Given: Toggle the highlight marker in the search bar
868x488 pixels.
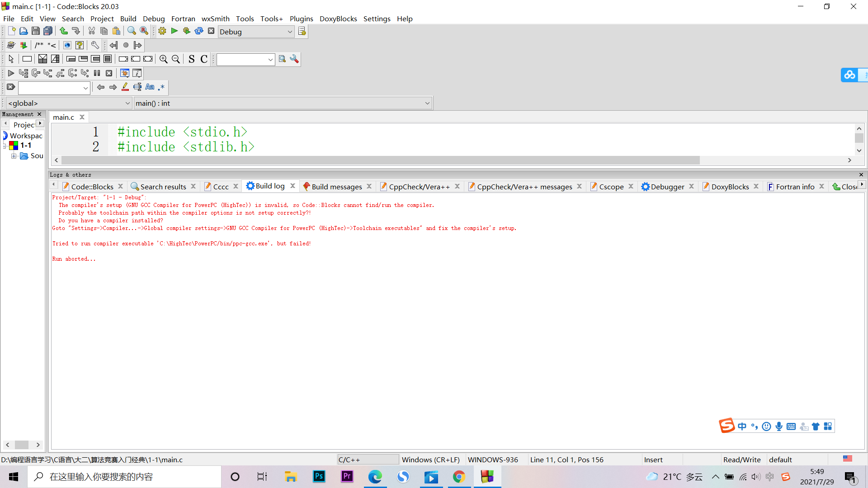Looking at the screenshot, I should tap(125, 87).
